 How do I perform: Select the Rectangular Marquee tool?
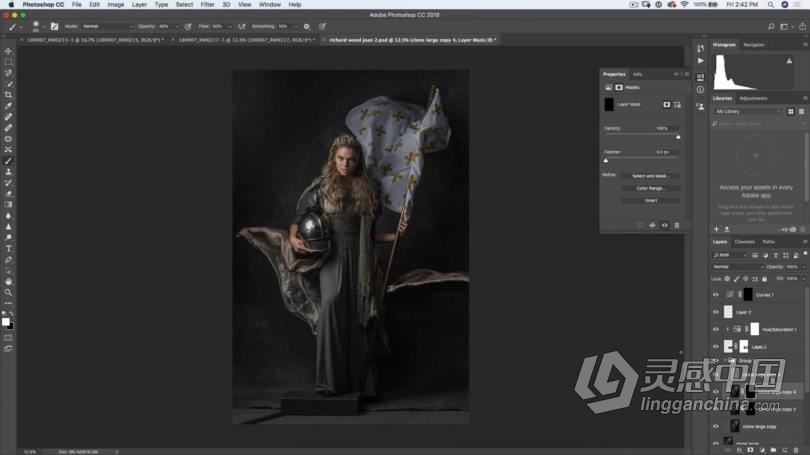click(x=8, y=62)
